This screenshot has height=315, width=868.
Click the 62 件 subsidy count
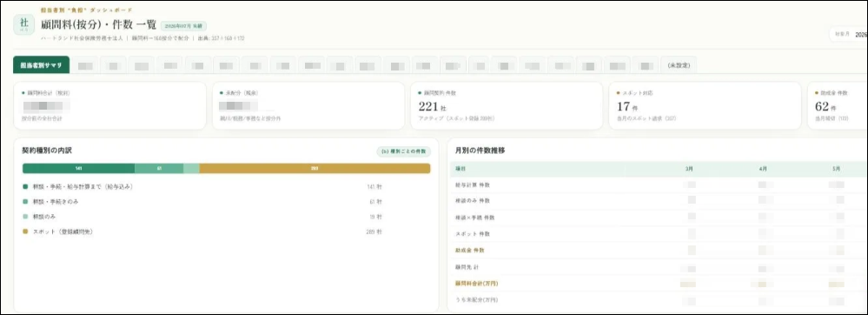click(826, 106)
